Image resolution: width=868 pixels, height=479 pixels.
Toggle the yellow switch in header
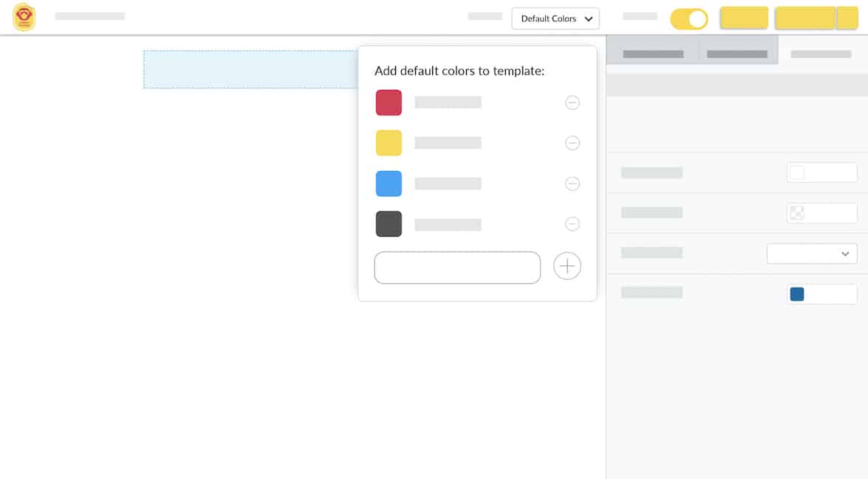689,19
